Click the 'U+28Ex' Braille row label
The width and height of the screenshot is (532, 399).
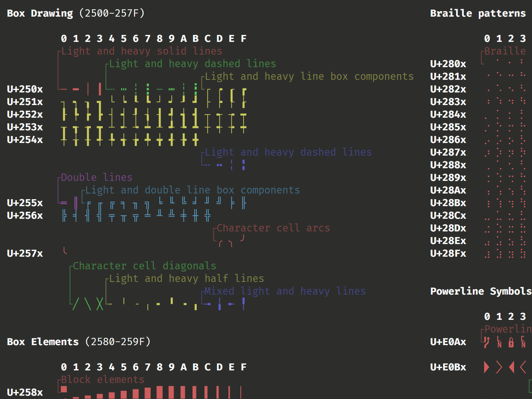coord(448,241)
